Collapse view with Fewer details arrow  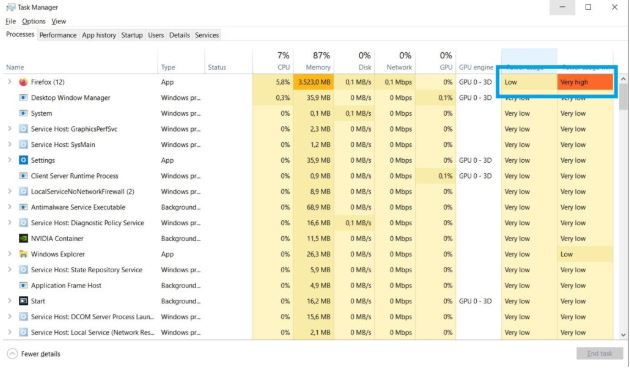pyautogui.click(x=12, y=354)
